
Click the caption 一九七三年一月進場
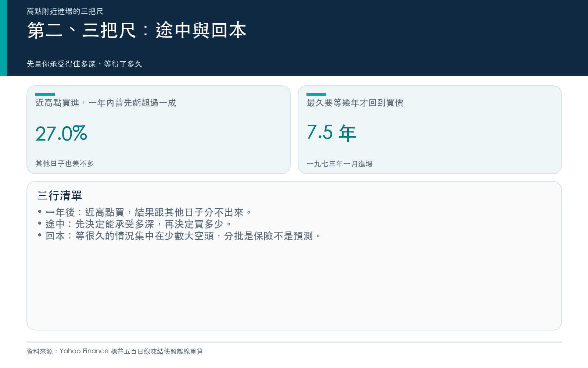(340, 164)
